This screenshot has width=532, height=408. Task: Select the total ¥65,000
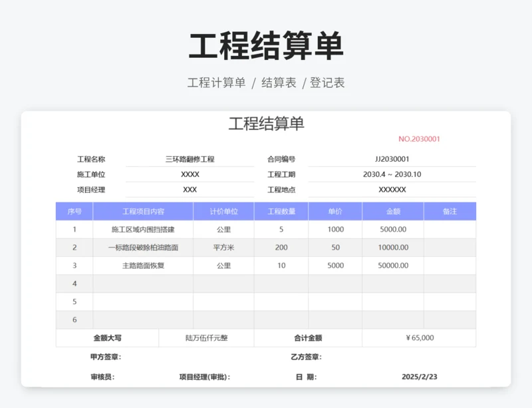(x=420, y=337)
